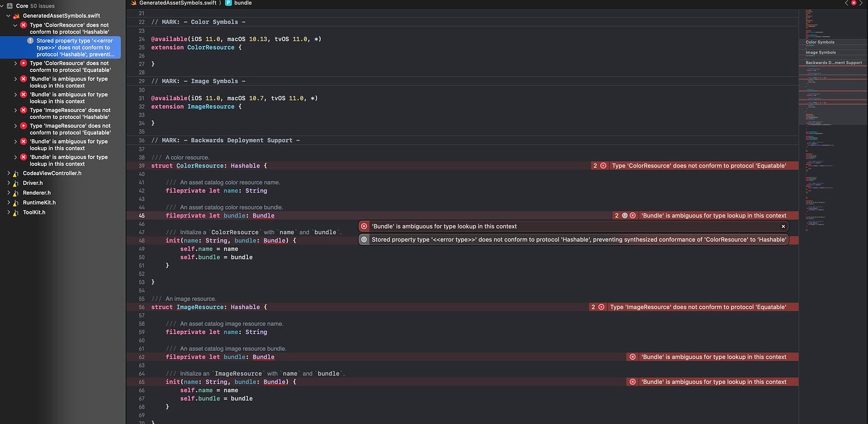The height and width of the screenshot is (424, 868).
Task: Click the 'Core 50 issues' label
Action: click(x=35, y=6)
